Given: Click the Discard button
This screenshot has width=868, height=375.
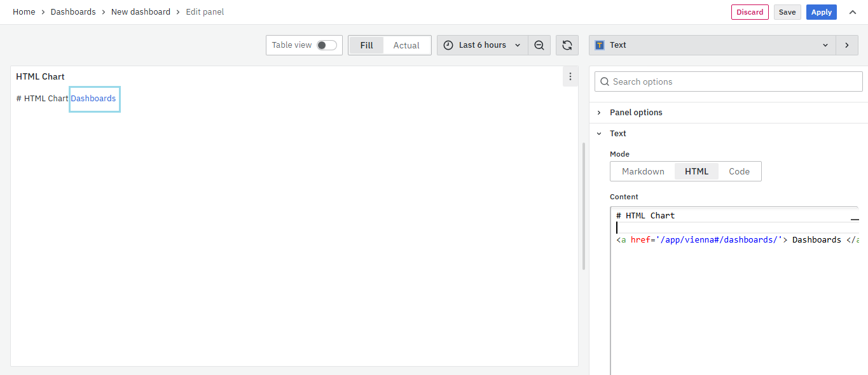Looking at the screenshot, I should [750, 12].
